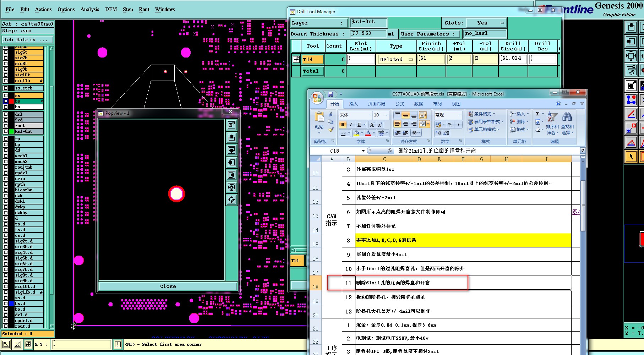Image resolution: width=644 pixels, height=355 pixels.
Task: Click the underline button in Excel
Action: point(359,125)
